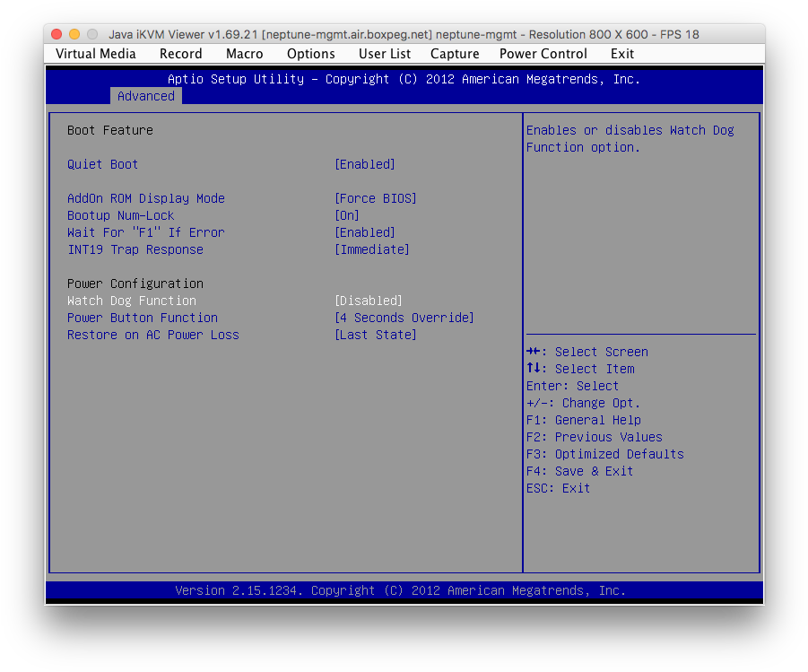
Task: Open the Options menu
Action: [x=311, y=54]
